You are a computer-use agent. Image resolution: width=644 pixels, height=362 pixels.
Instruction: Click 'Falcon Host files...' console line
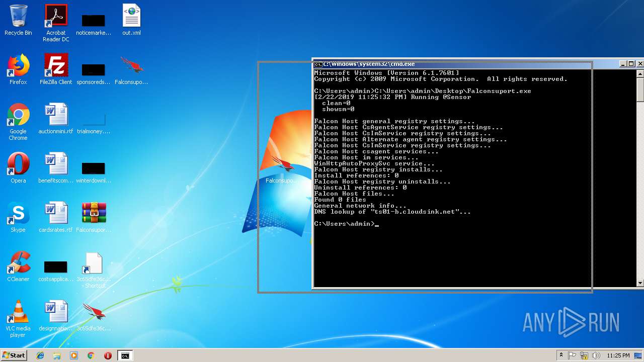coord(354,194)
